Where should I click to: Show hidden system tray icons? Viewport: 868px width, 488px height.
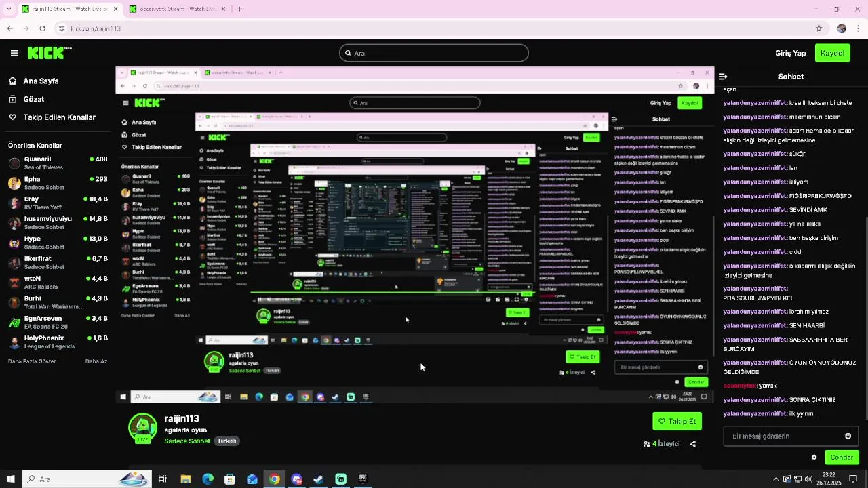point(776,479)
